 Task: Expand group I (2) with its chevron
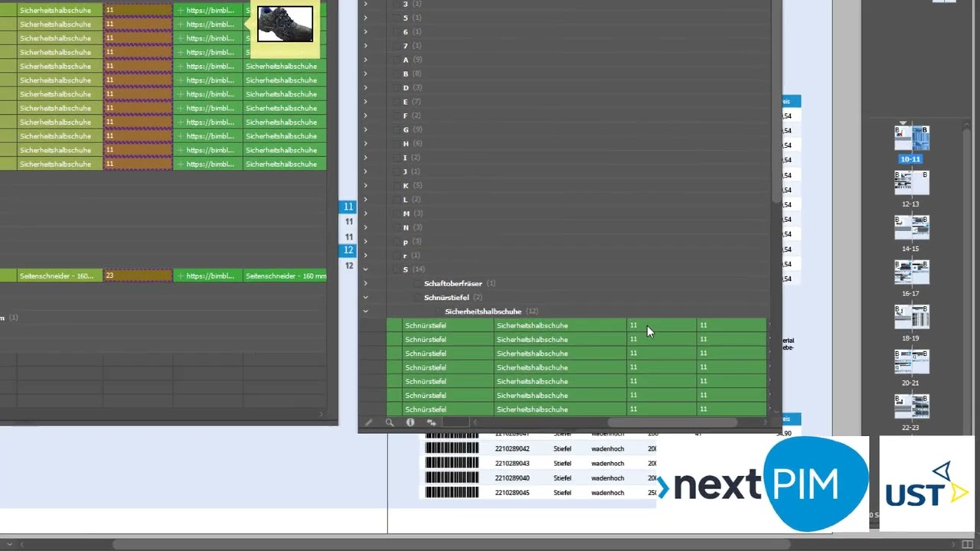365,158
